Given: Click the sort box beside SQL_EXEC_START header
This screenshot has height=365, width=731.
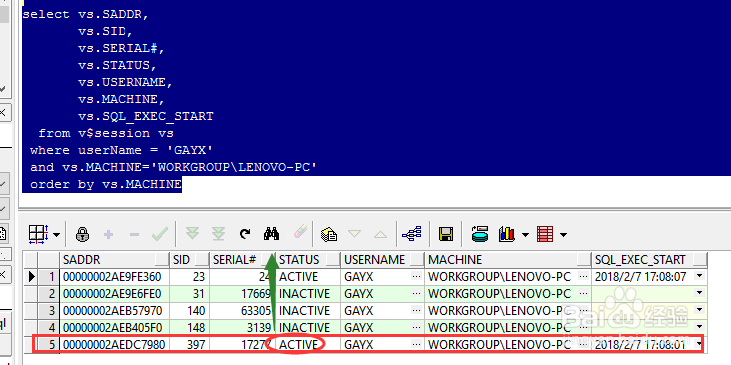Looking at the screenshot, I should tap(699, 260).
